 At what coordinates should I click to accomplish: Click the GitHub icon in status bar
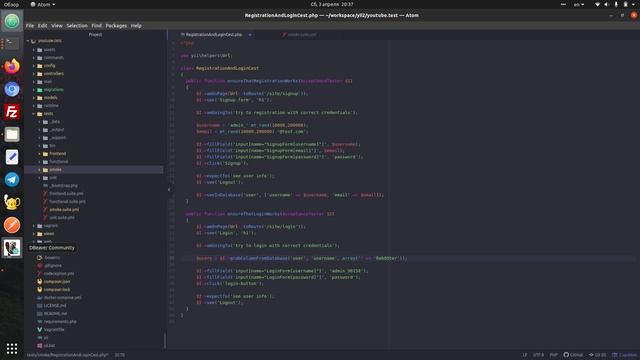566,355
